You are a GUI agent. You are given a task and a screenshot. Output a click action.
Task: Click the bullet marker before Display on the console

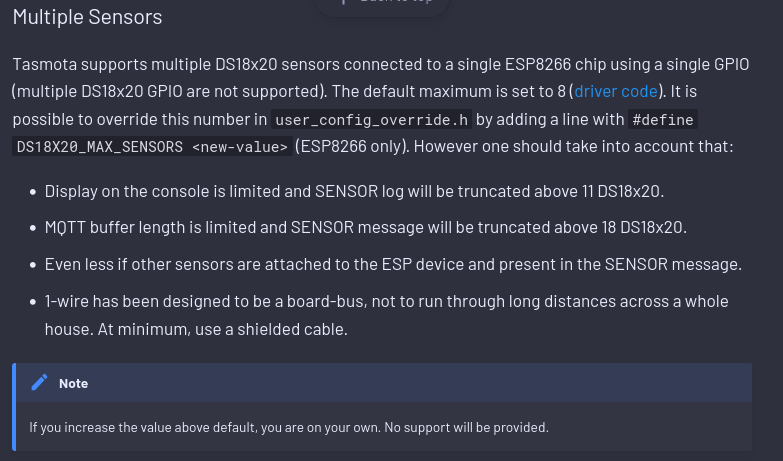tap(33, 192)
